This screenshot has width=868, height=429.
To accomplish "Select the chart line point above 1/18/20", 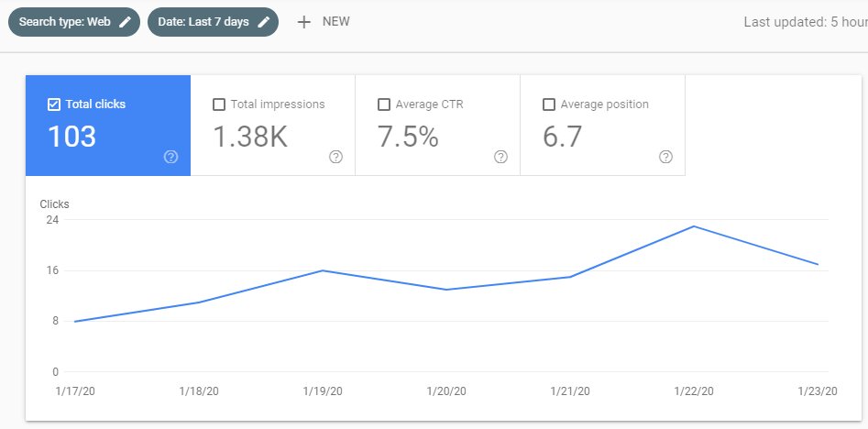I will pos(199,302).
